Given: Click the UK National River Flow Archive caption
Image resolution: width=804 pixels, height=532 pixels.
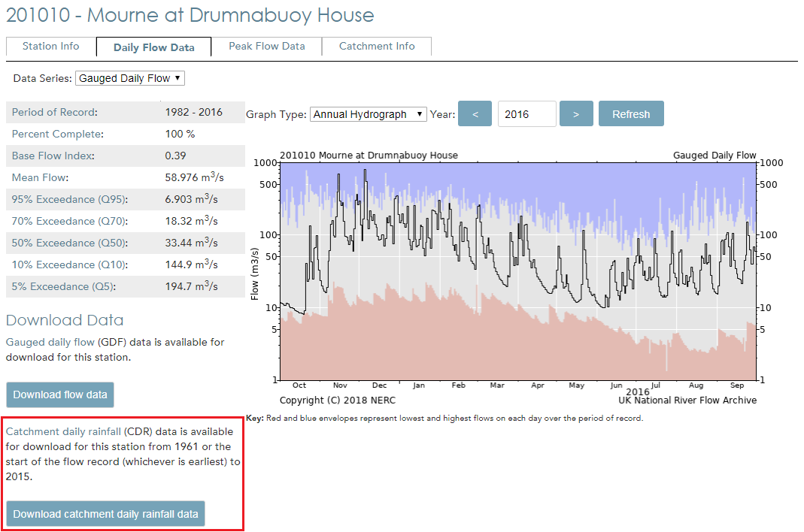Looking at the screenshot, I should click(x=687, y=400).
